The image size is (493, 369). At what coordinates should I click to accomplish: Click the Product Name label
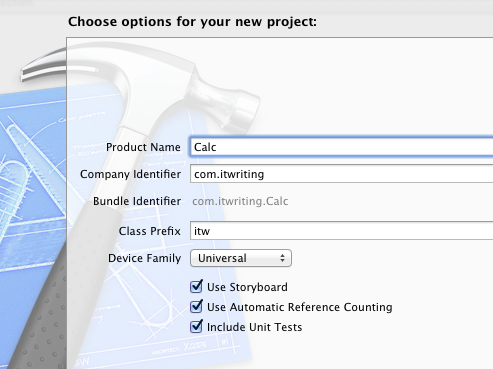pyautogui.click(x=143, y=147)
